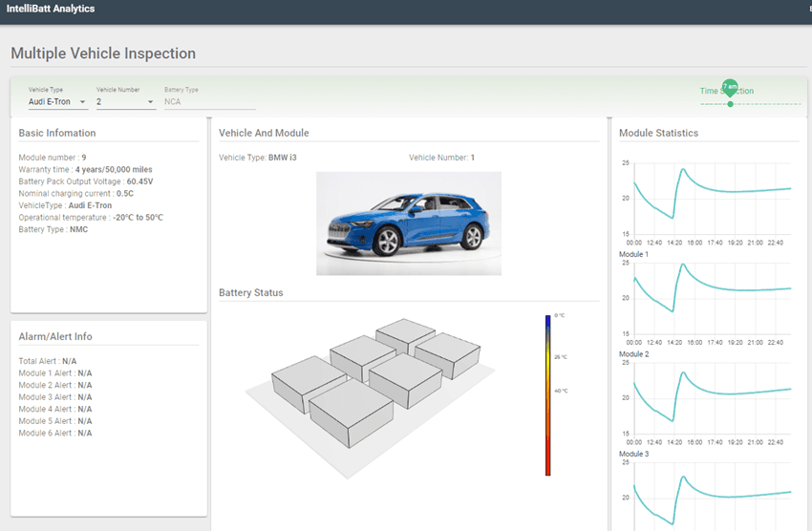Click the Operational temperature -20°C to 50°C line
Viewport: 812px width, 531px height.
pyautogui.click(x=91, y=218)
